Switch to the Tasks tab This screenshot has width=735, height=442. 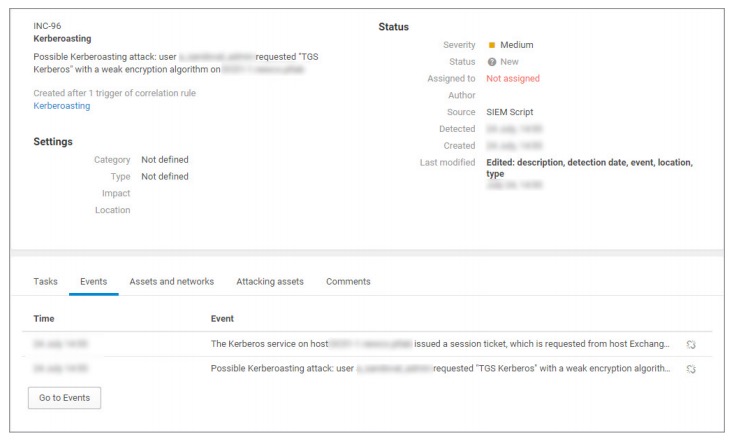tap(46, 282)
